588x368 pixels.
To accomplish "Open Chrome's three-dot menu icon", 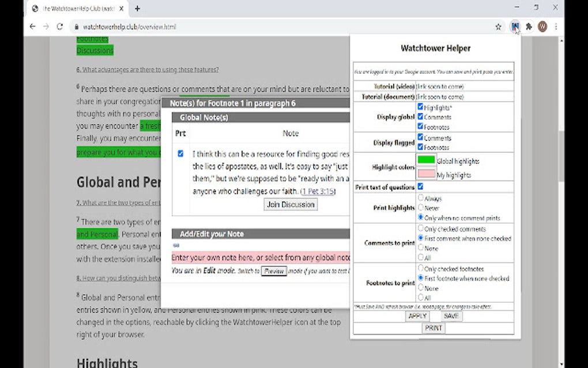I will (x=555, y=27).
